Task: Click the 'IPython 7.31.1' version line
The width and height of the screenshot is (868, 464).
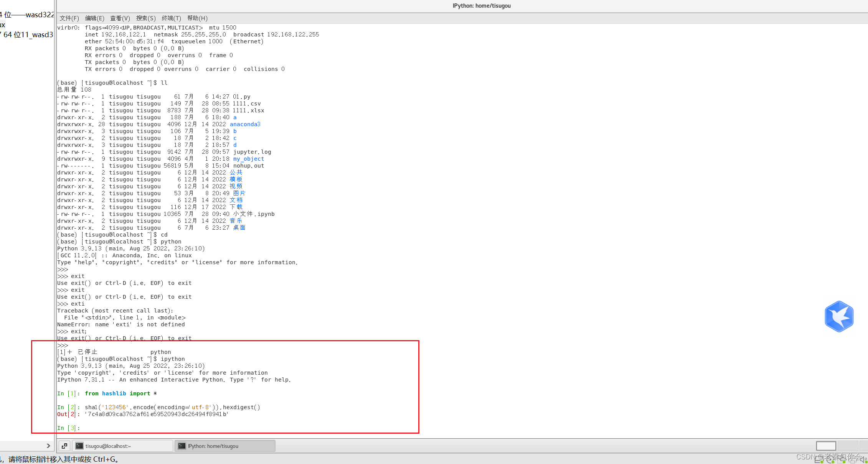Action: coord(174,380)
